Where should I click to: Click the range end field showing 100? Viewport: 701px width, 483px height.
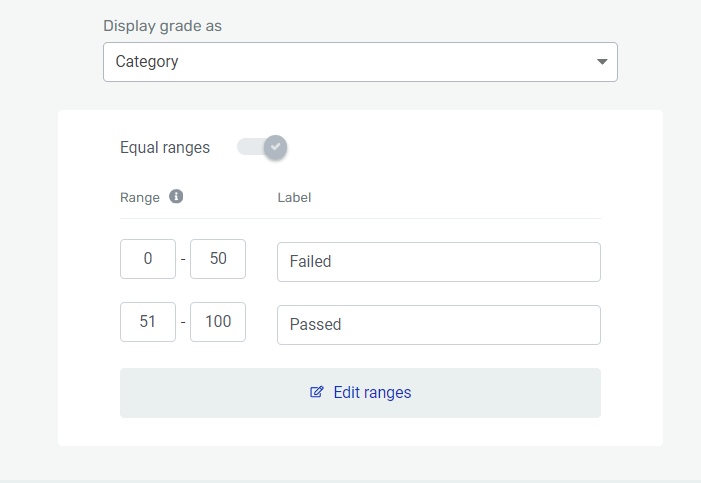[x=218, y=322]
